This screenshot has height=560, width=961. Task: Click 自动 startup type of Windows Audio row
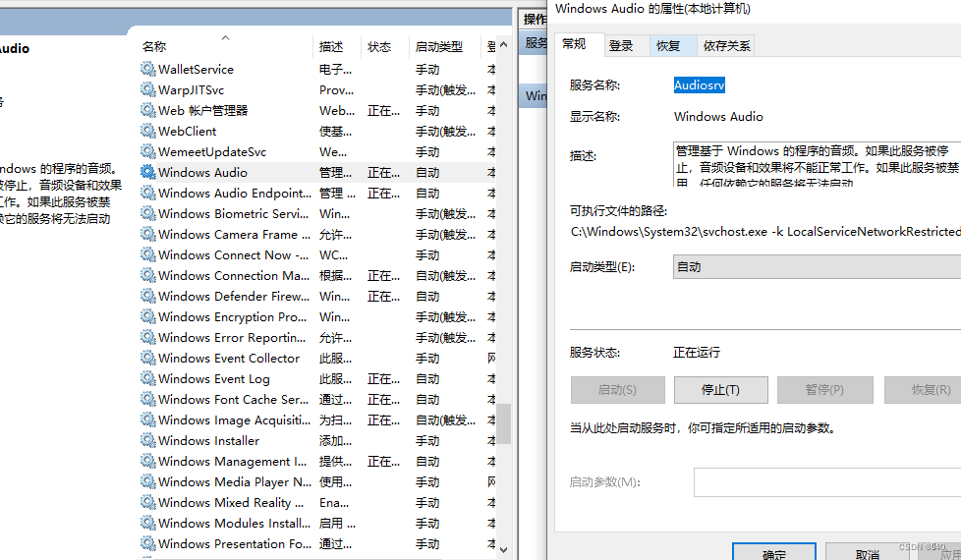tap(427, 173)
